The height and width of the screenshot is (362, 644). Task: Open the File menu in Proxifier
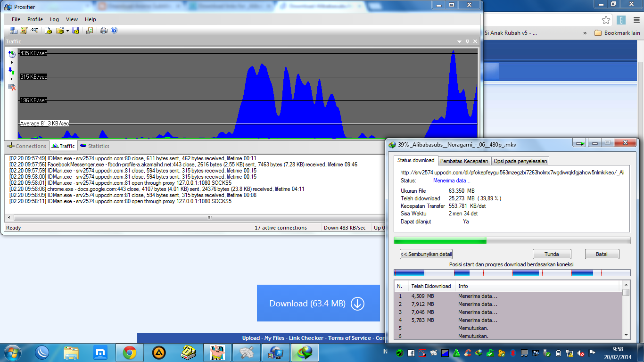pyautogui.click(x=16, y=19)
